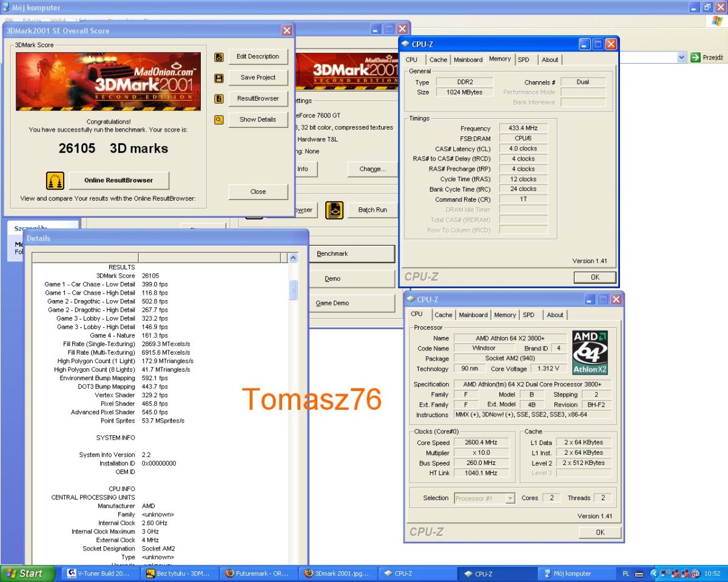This screenshot has height=582, width=728.
Task: Click the Show Details magnifier icon
Action: [219, 120]
